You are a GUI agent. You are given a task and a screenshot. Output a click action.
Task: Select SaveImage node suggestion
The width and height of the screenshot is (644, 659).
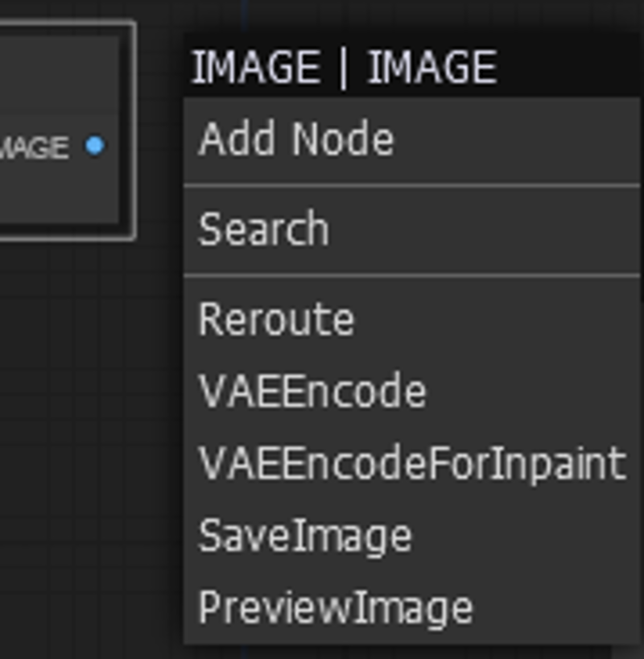point(411,536)
